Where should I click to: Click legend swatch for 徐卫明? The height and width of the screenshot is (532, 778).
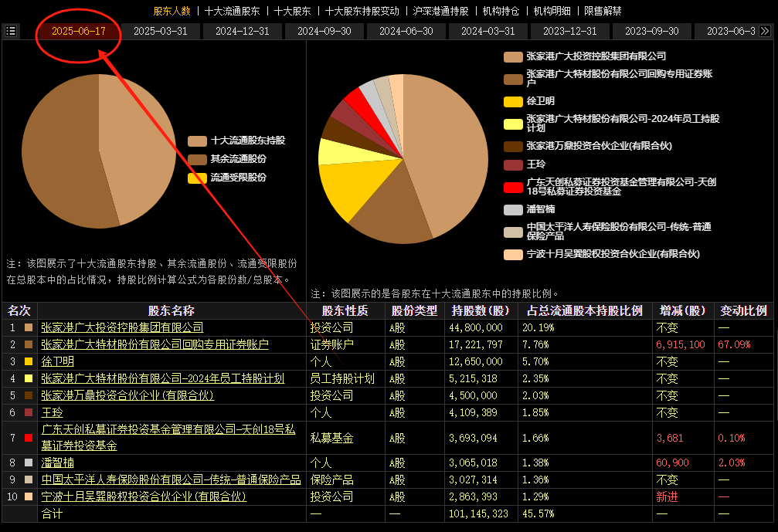click(x=513, y=102)
